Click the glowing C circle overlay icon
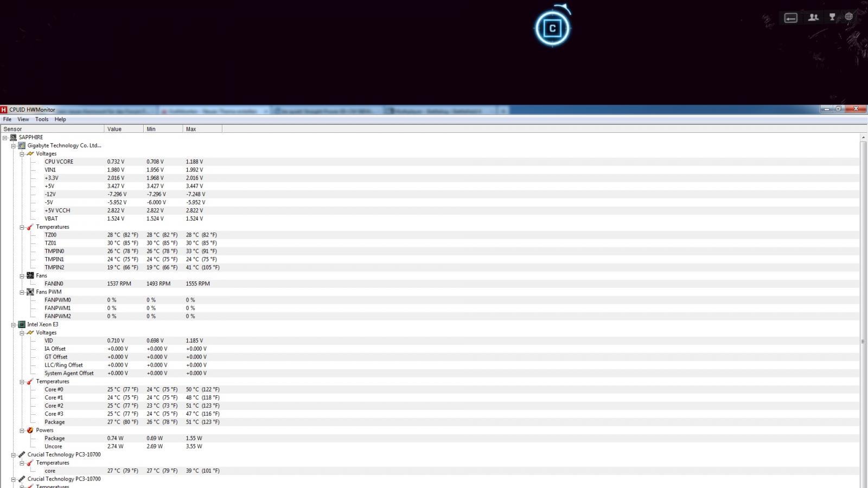This screenshot has width=868, height=488. 552,28
